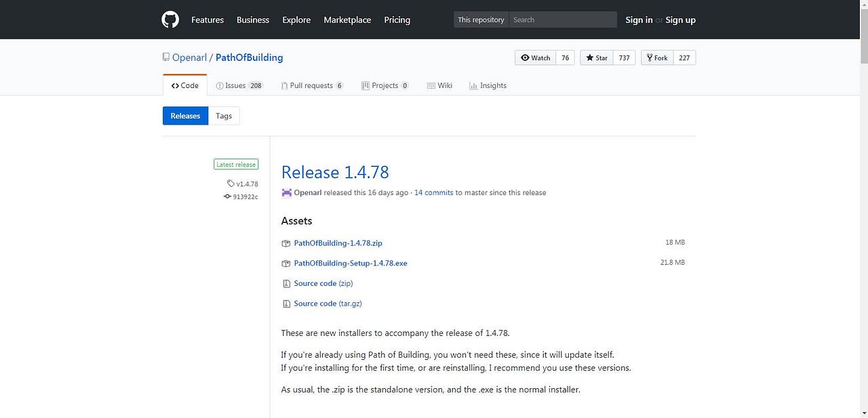
Task: Switch to the Wiki tab
Action: pos(439,85)
